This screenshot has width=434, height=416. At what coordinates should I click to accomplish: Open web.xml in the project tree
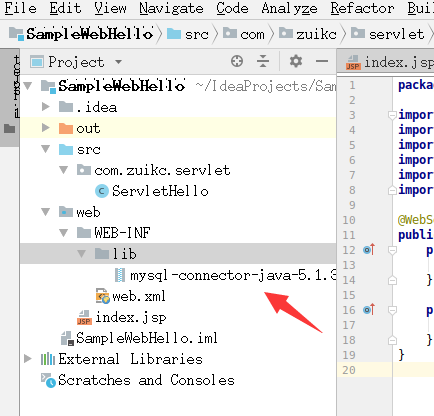pos(131,296)
